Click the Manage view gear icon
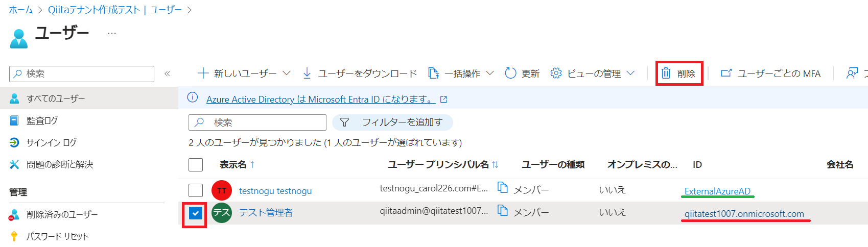The width and height of the screenshot is (868, 247). coord(556,73)
